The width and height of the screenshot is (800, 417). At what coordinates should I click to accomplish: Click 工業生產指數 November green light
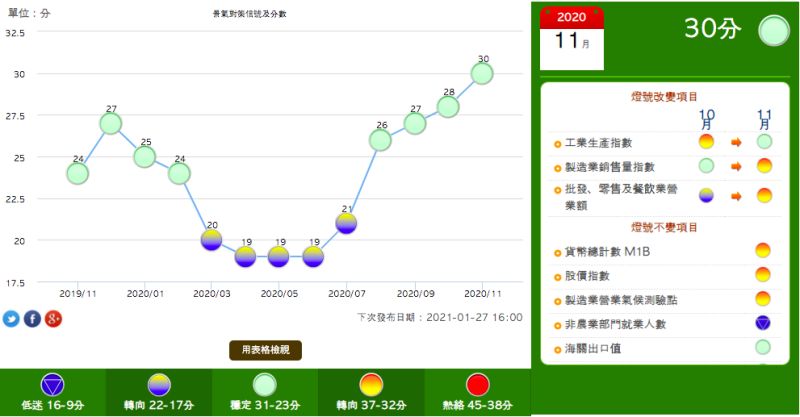[764, 141]
